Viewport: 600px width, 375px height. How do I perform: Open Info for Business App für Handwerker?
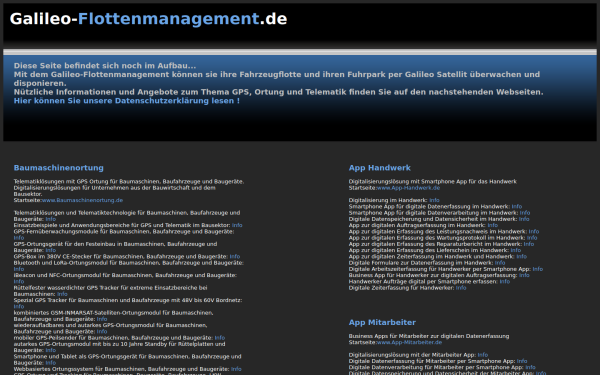point(524,276)
